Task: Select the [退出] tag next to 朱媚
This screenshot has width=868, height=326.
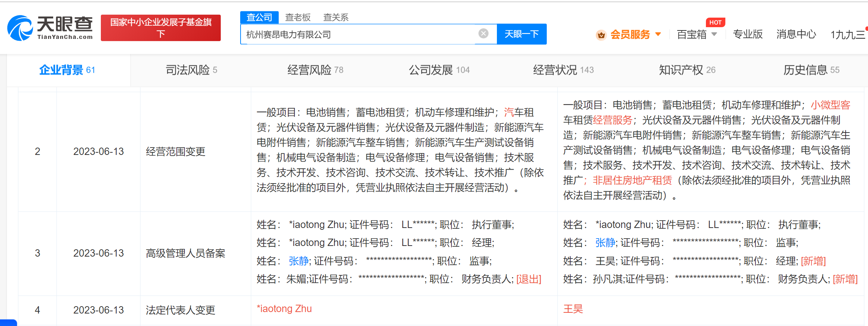Action: (x=529, y=279)
